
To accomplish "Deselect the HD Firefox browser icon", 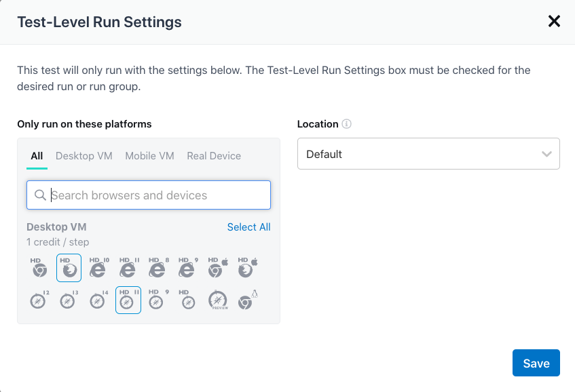I will click(69, 268).
